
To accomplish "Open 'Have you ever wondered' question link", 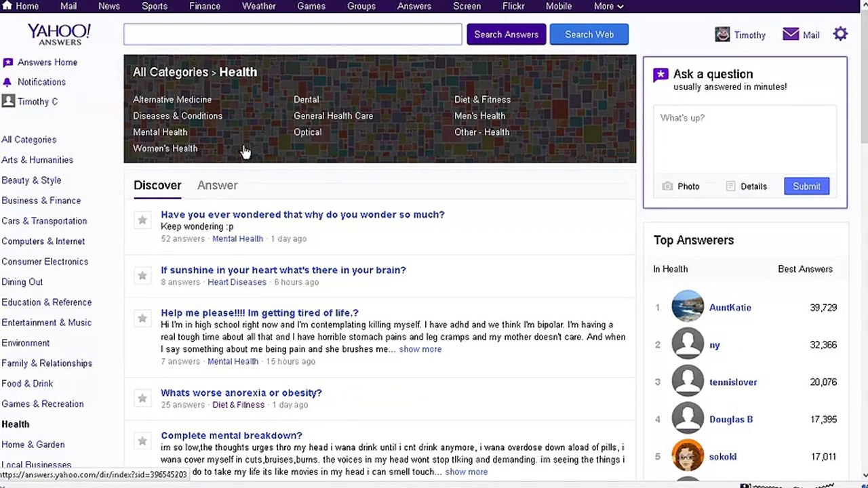I will click(303, 214).
